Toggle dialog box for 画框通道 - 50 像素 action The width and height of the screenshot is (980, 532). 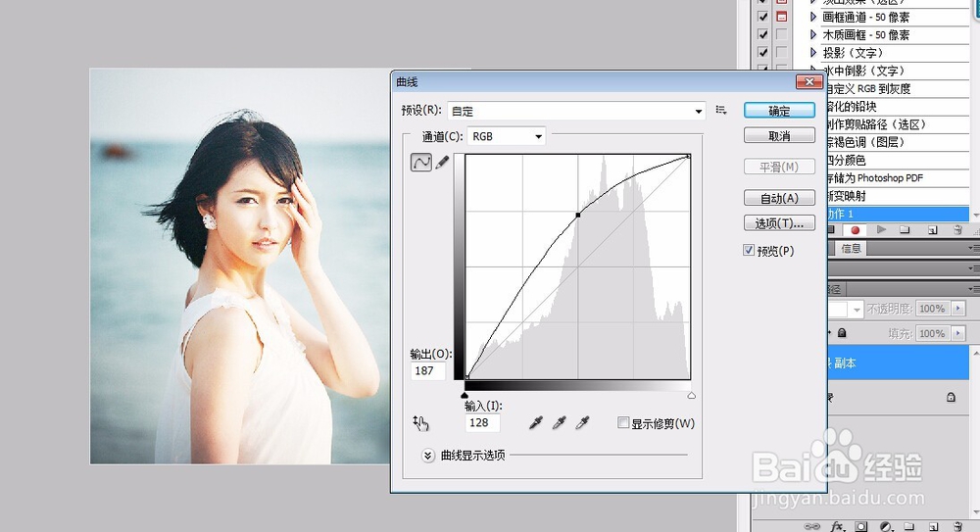[781, 17]
